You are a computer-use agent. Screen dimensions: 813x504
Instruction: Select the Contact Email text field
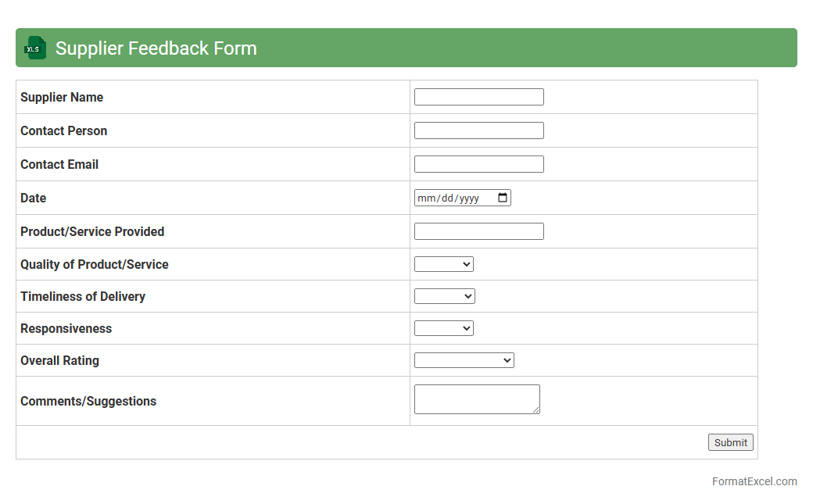pos(478,164)
